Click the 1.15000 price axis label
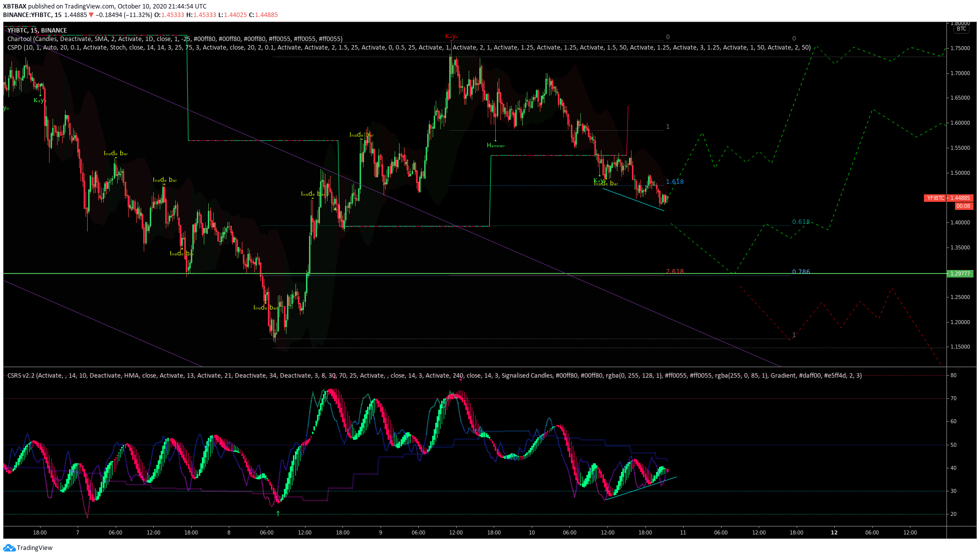 pos(960,347)
